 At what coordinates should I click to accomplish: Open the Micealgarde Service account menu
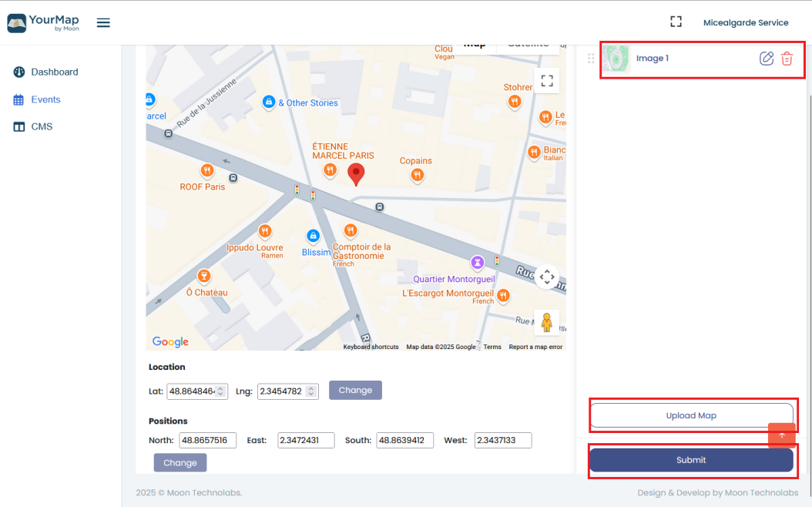click(x=745, y=22)
